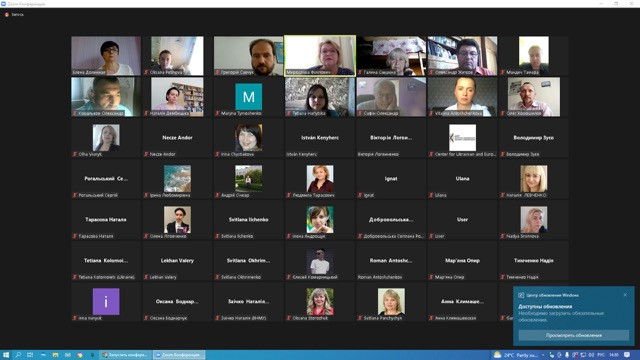
Task: Click the microphone icon in system tray
Action: (567, 355)
